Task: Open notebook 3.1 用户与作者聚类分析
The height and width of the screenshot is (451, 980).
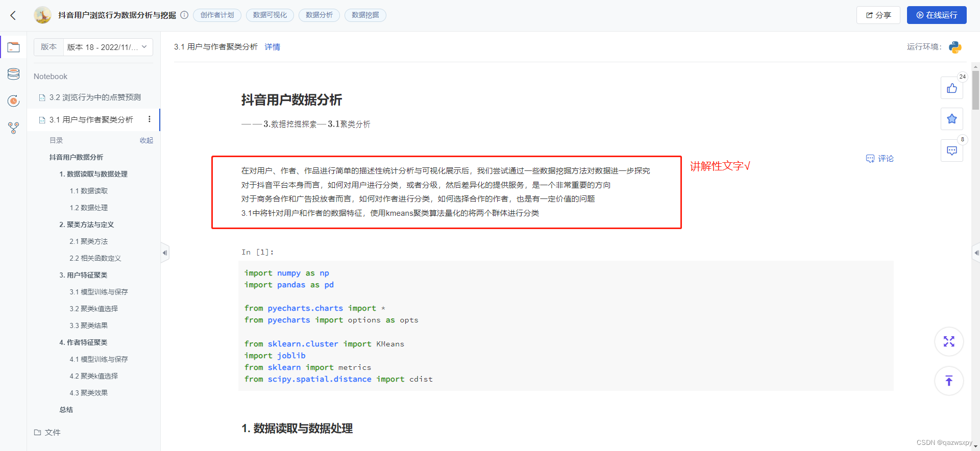Action: (x=91, y=119)
